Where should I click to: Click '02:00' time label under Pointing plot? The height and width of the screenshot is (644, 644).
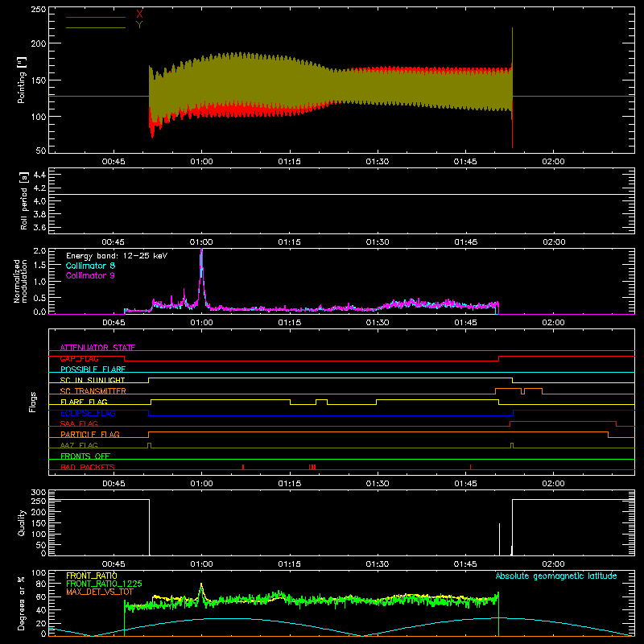(553, 162)
